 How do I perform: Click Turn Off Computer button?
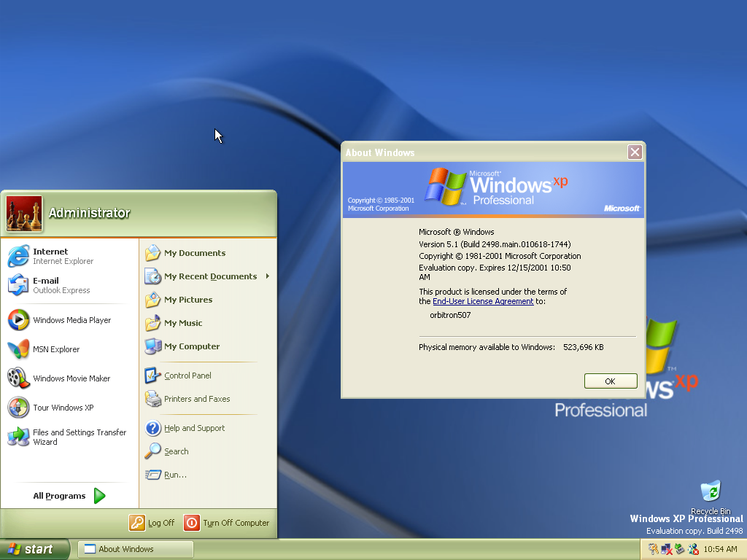tap(227, 522)
